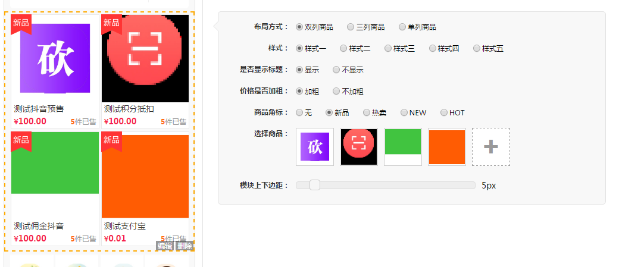644x267 pixels.
Task: Disable bold price with 不加粗
Action: tap(336, 91)
